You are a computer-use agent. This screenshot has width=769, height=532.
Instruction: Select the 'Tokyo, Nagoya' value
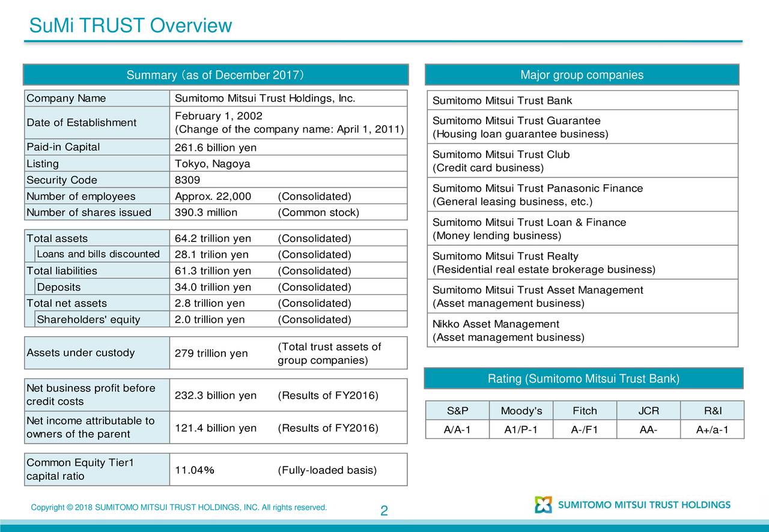tap(213, 164)
